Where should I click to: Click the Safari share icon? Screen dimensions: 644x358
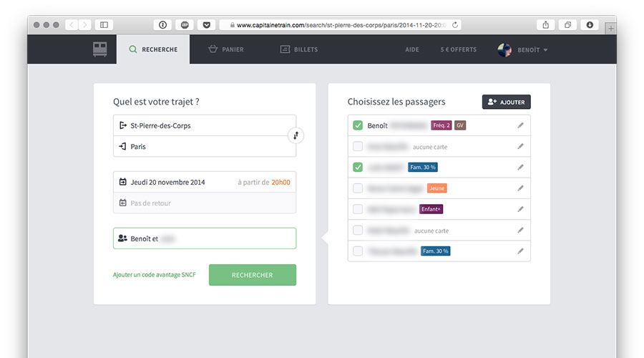[546, 25]
